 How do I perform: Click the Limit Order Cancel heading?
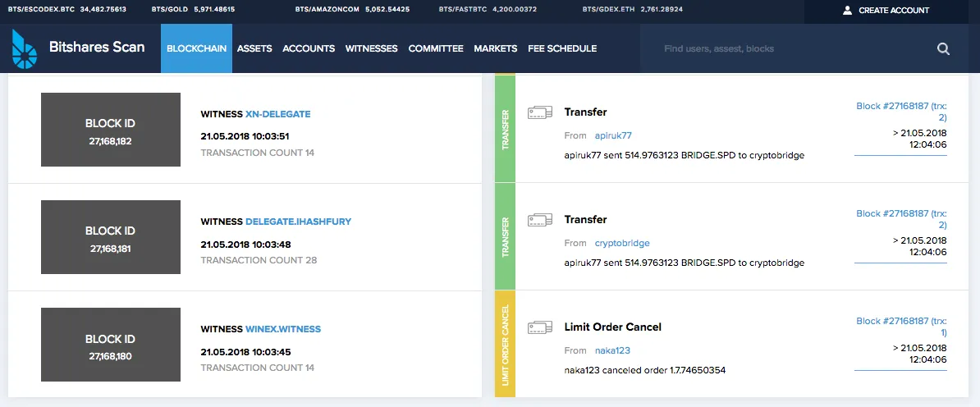pyautogui.click(x=612, y=327)
